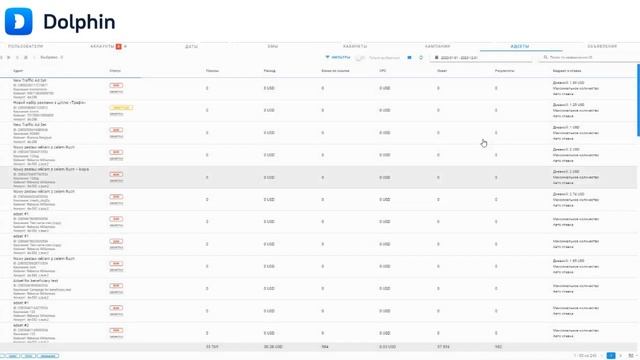
Task: Open the date range picker field
Action: [482, 58]
